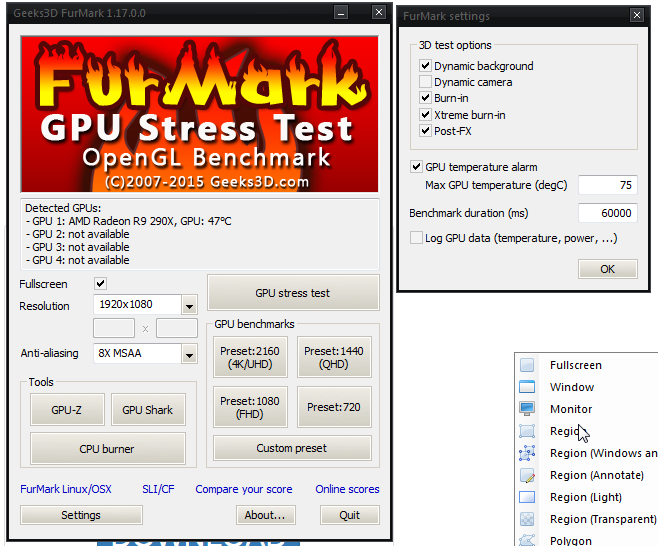The height and width of the screenshot is (546, 658).
Task: Run the Preset:1080 (FHD) benchmark
Action: pos(250,408)
